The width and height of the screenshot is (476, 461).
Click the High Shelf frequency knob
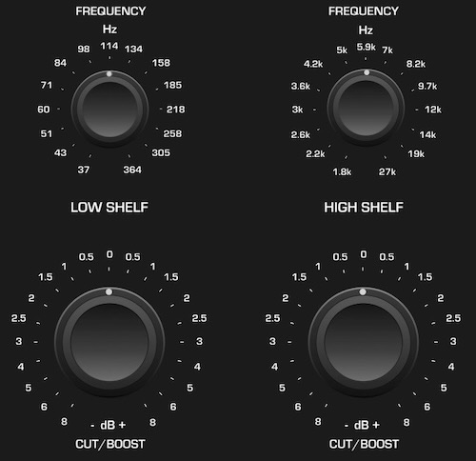click(366, 108)
